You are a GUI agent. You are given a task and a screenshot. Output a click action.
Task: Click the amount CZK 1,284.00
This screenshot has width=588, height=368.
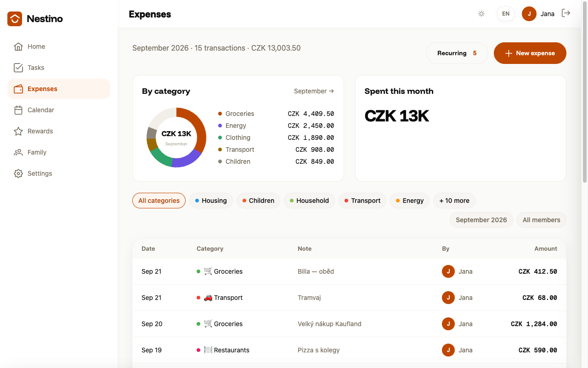[x=534, y=324]
